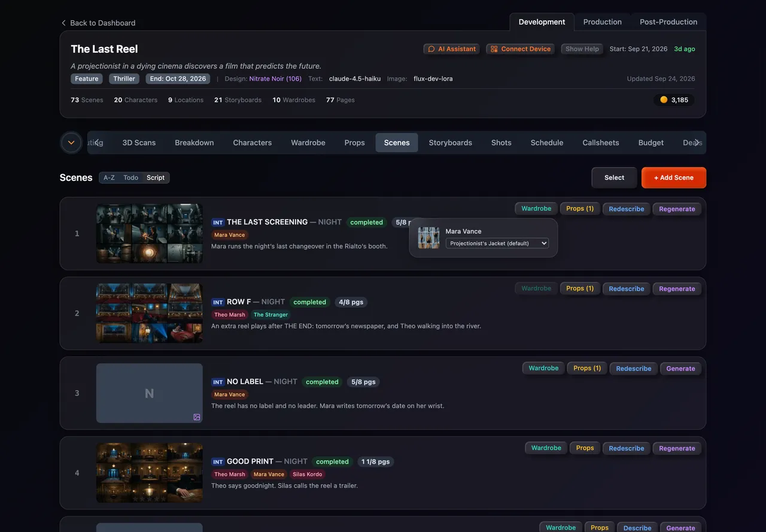Click the coin balance showing 3,185
This screenshot has width=766, height=532.
pos(674,100)
